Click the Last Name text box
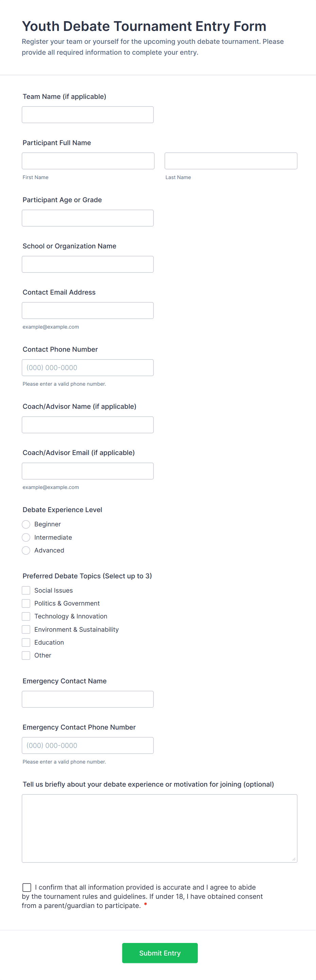Image resolution: width=316 pixels, height=980 pixels. 231,161
